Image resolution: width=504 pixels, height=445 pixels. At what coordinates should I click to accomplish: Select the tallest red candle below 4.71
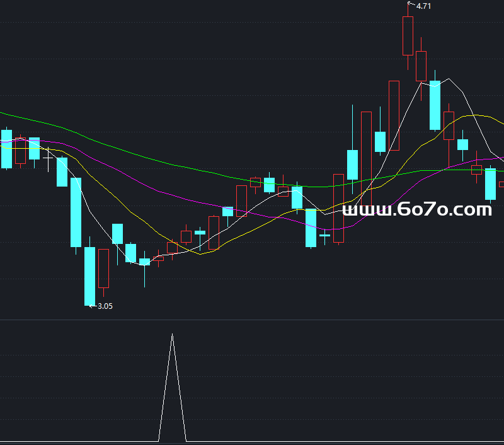coord(408,35)
